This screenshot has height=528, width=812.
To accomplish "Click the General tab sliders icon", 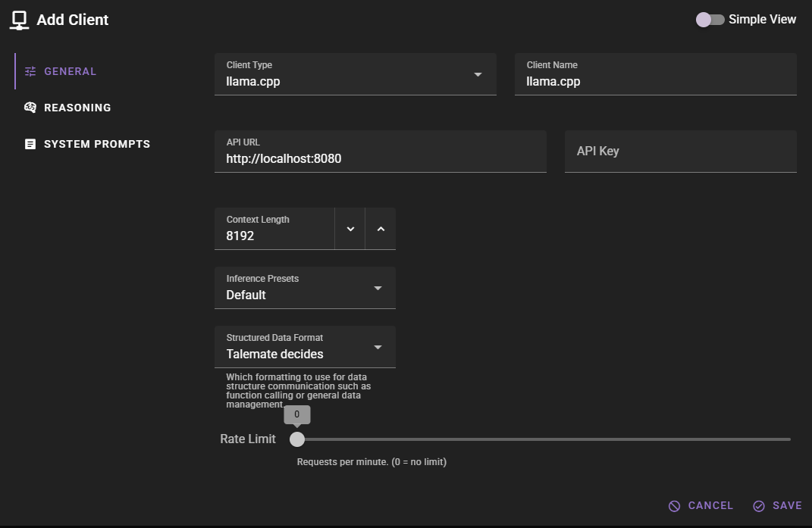I will pos(30,71).
